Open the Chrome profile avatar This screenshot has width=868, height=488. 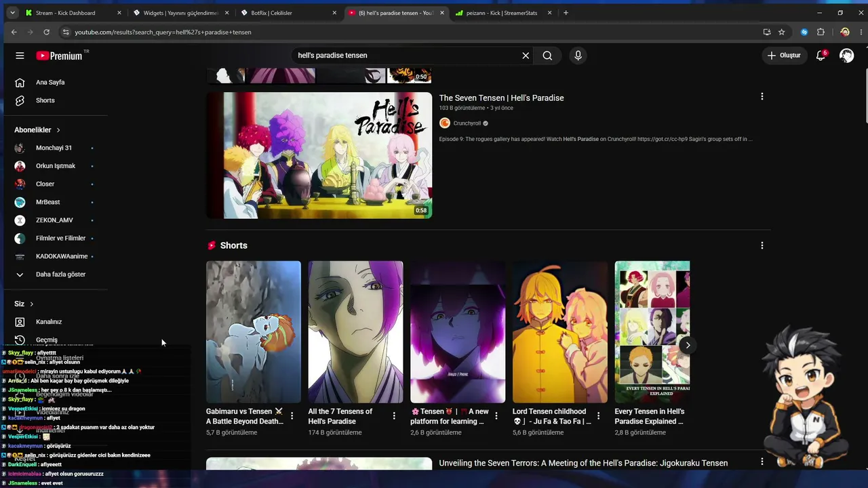(844, 32)
